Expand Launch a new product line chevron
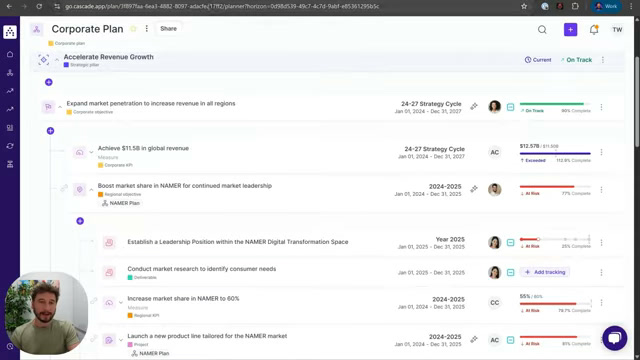Screen dimensions: 640x360 pyautogui.click(x=121, y=340)
